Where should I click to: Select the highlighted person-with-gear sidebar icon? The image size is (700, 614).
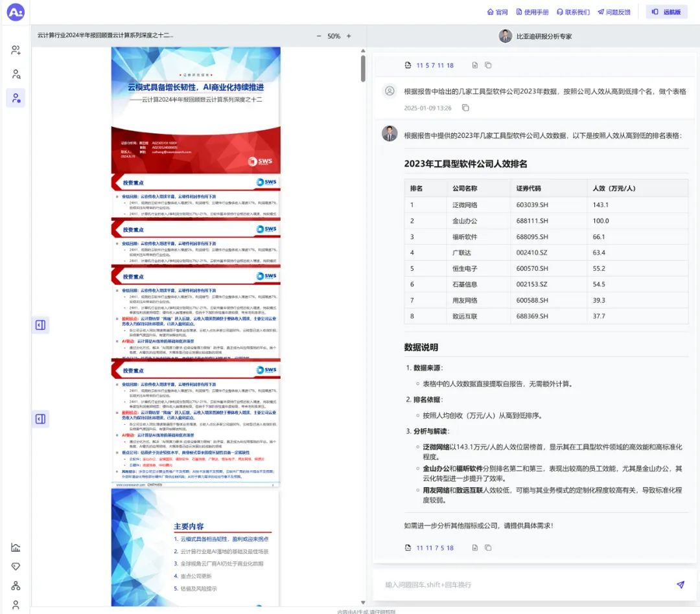[x=16, y=98]
